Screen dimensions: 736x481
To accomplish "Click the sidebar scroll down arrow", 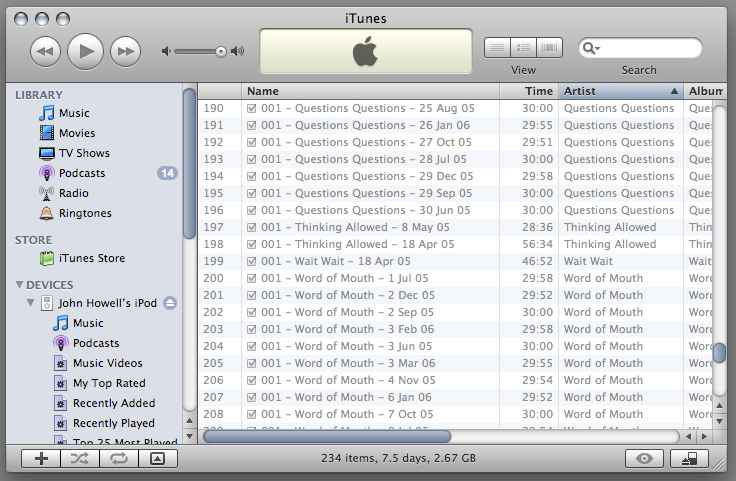I will 190,436.
